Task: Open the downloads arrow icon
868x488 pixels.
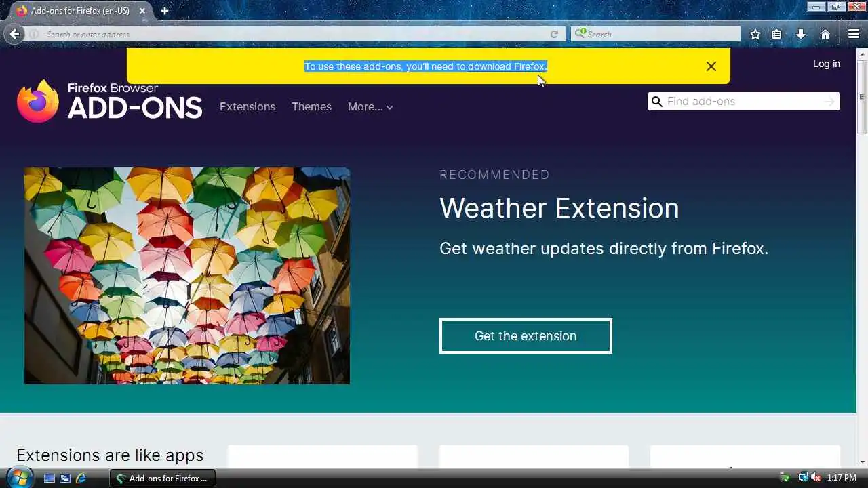Action: point(801,34)
